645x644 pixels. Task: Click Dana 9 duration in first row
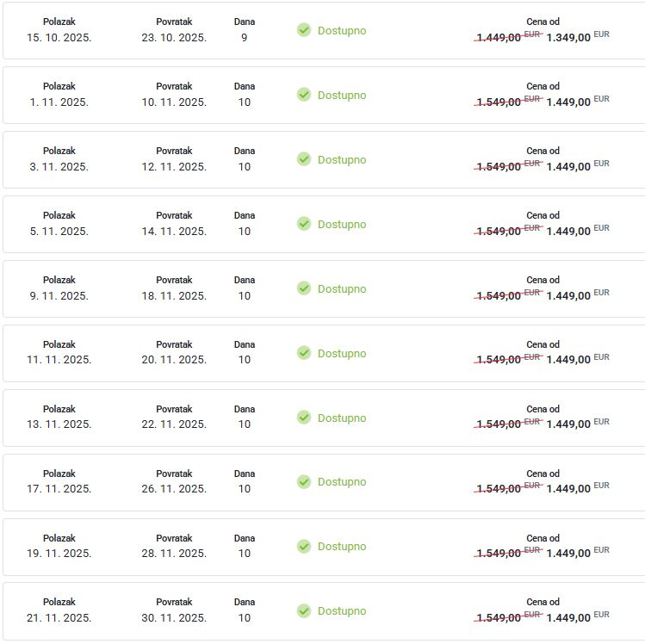click(x=245, y=29)
